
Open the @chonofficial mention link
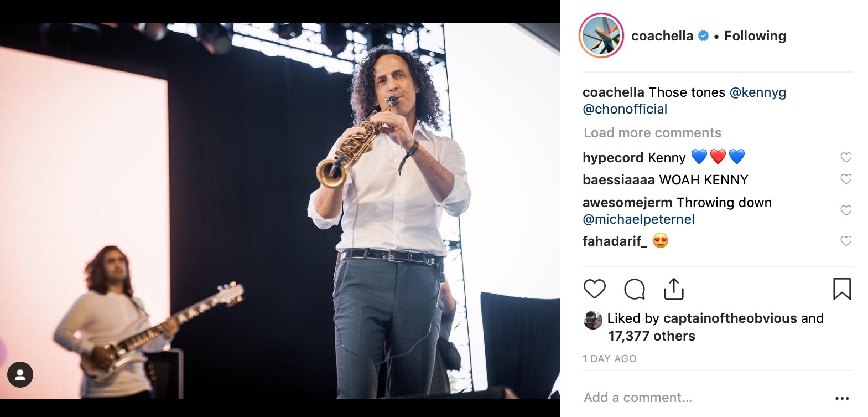point(625,109)
